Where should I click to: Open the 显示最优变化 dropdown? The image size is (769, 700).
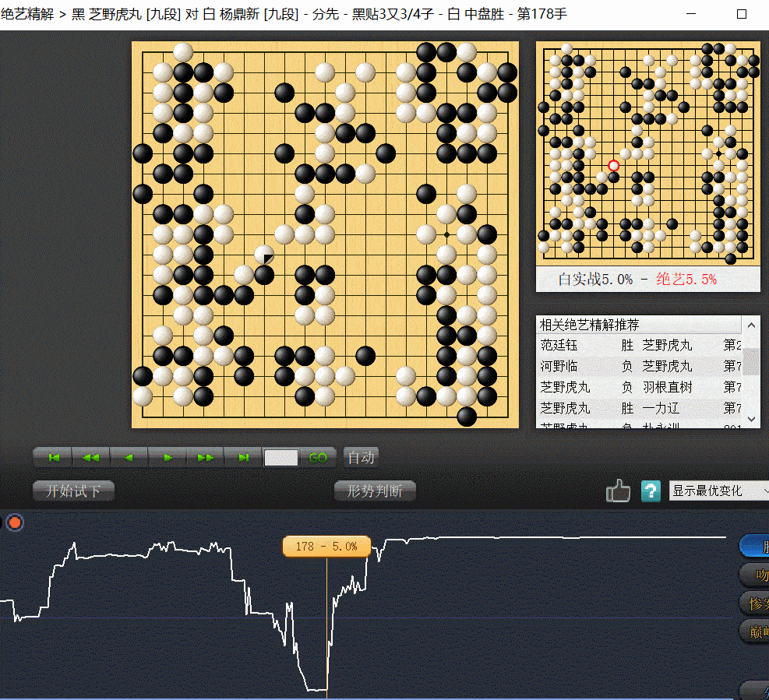[x=718, y=491]
